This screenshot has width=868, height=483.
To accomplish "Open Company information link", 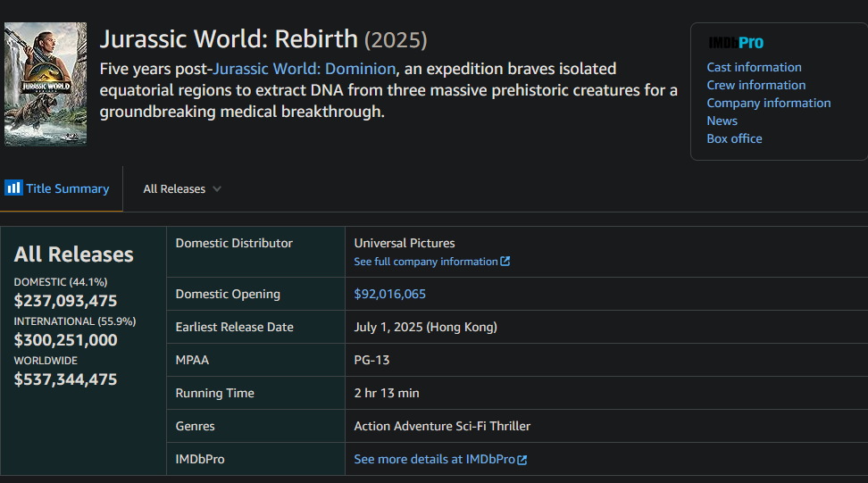I will click(768, 103).
